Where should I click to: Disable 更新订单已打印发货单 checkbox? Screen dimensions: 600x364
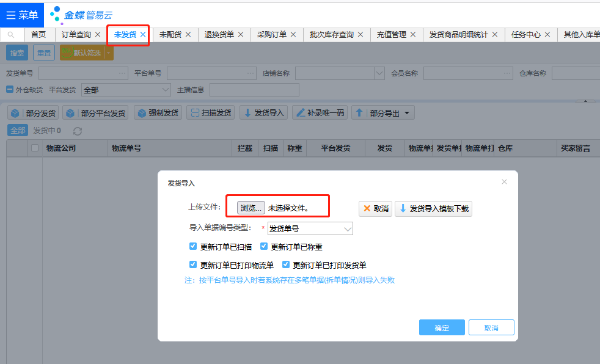coord(286,265)
